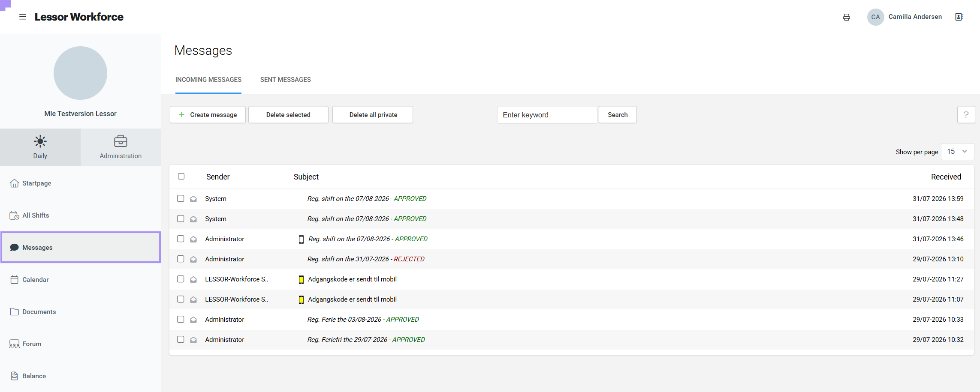Open the hamburger navigation menu

click(23, 17)
